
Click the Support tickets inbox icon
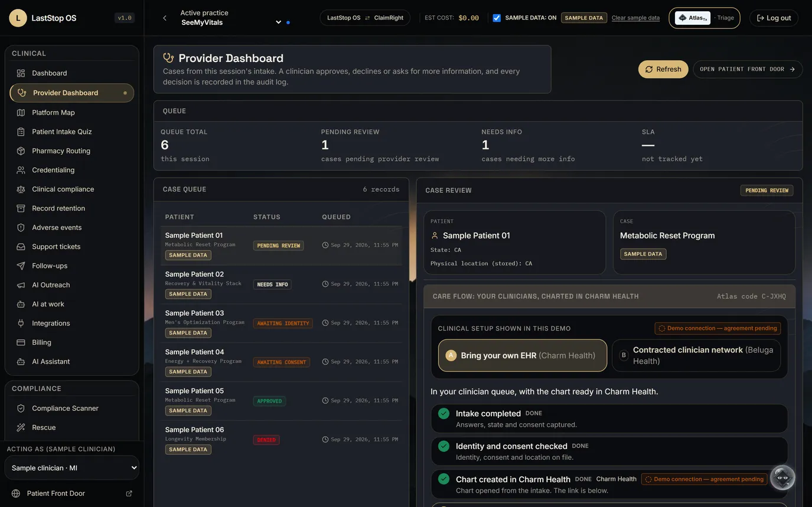tap(21, 247)
